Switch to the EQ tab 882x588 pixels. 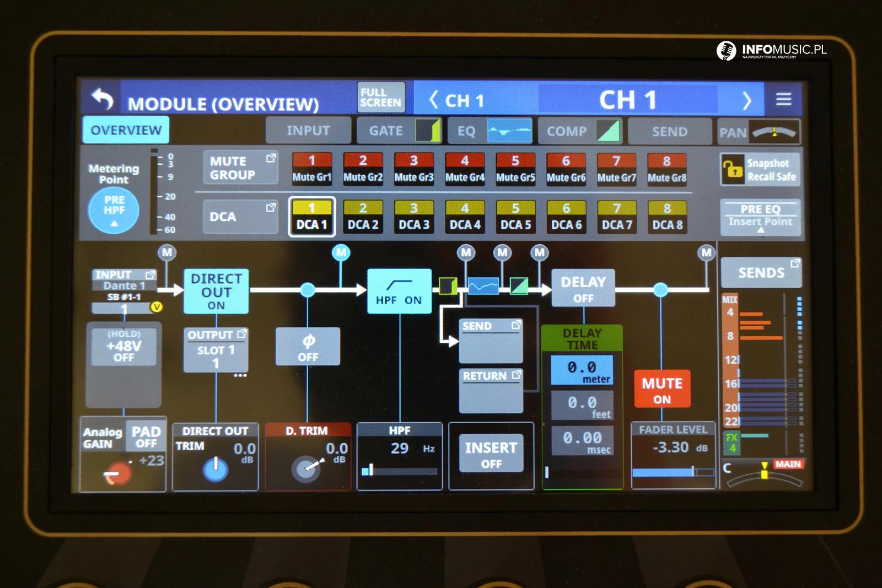click(x=490, y=131)
